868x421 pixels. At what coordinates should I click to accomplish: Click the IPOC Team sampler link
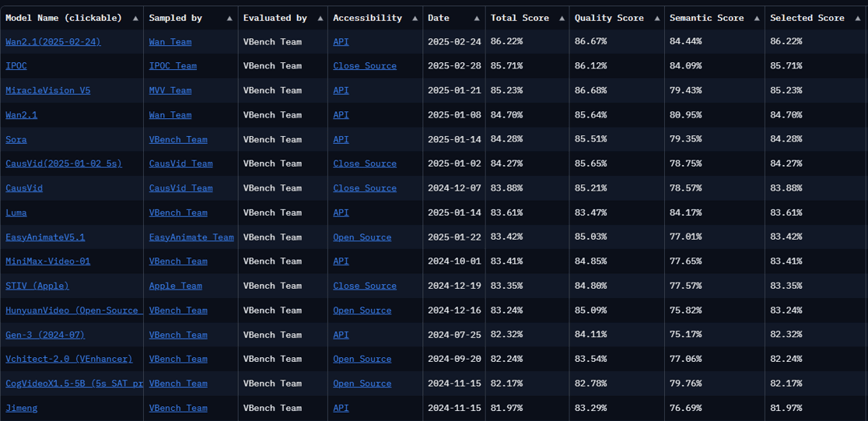[x=173, y=66]
